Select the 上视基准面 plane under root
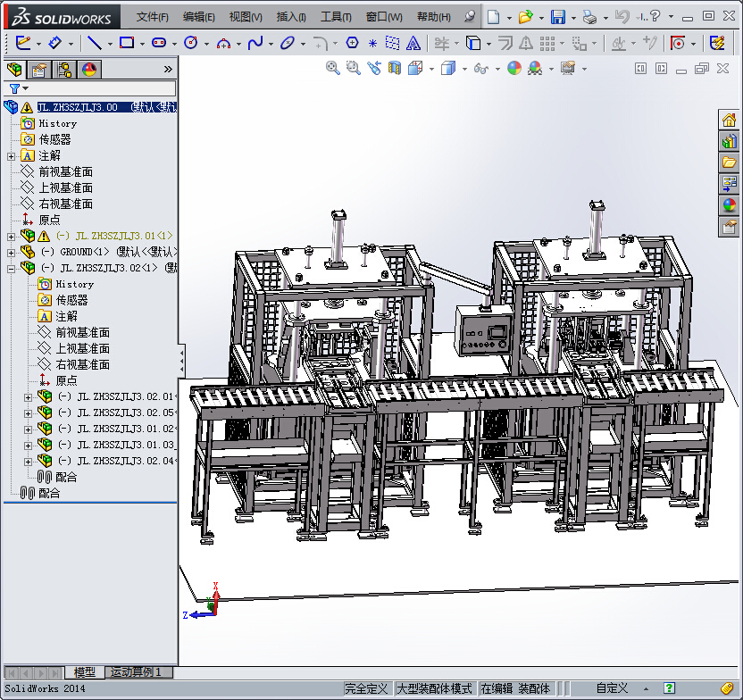Viewport: 743px width, 700px height. pyautogui.click(x=65, y=188)
